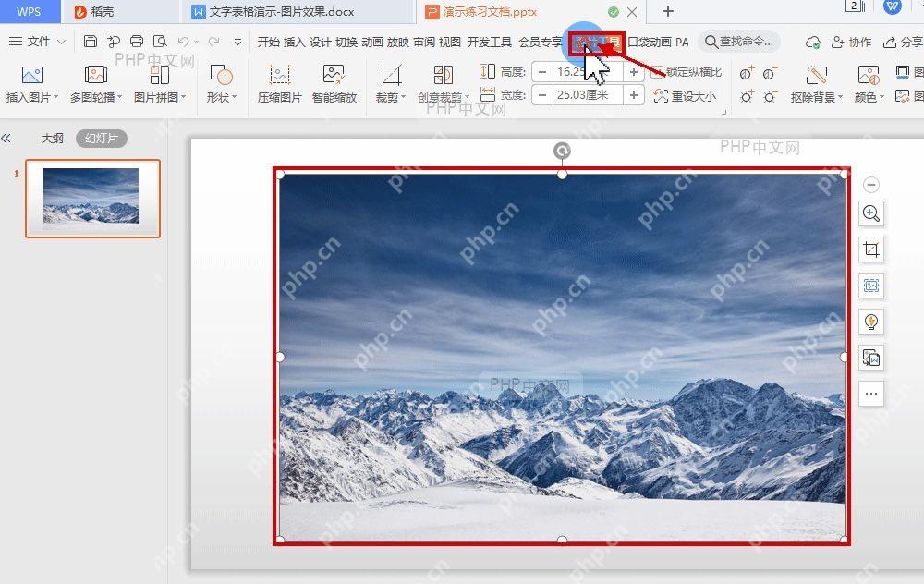
Task: Click the floating picture-replace icon beside image
Action: pyautogui.click(x=871, y=358)
